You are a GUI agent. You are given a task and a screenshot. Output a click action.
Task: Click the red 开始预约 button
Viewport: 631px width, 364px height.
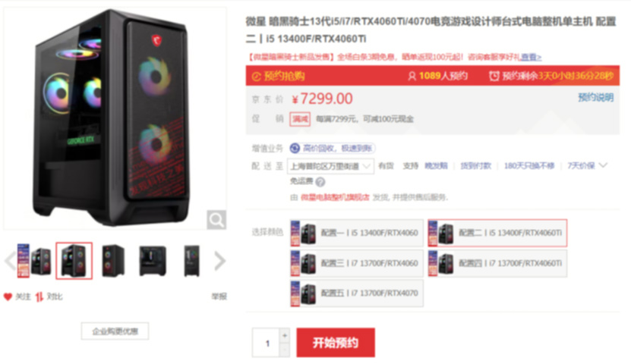(336, 343)
